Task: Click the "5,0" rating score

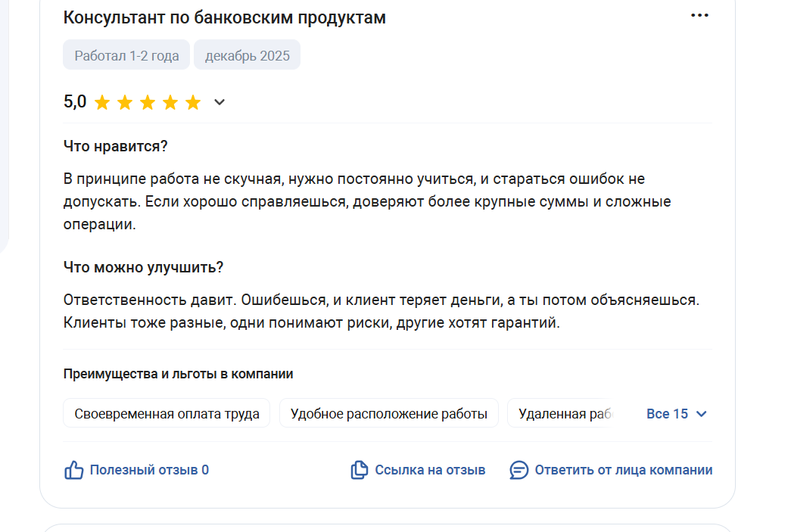Action: click(75, 102)
